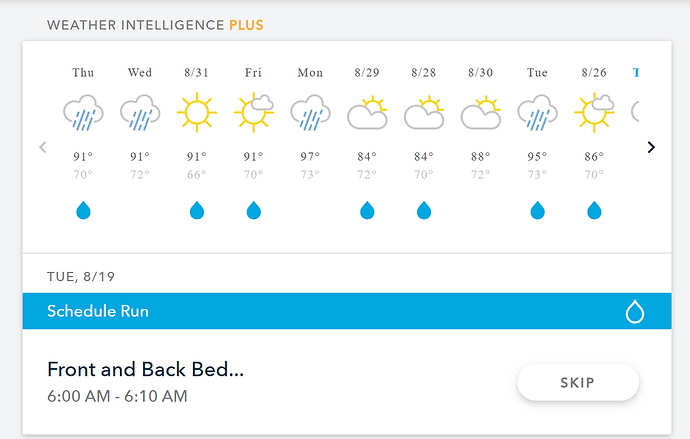The width and height of the screenshot is (690, 439).
Task: Click the water drop under 8/26 forecast
Action: click(594, 210)
